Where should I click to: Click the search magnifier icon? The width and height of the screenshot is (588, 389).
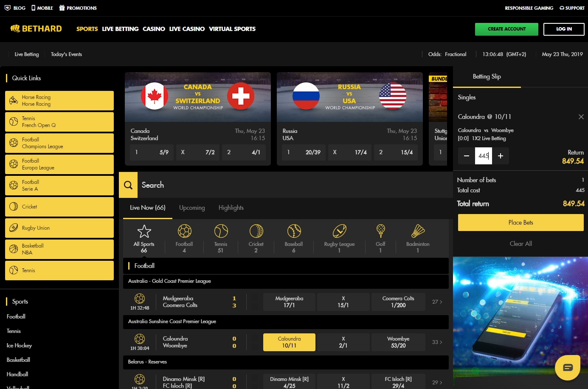[x=128, y=185]
